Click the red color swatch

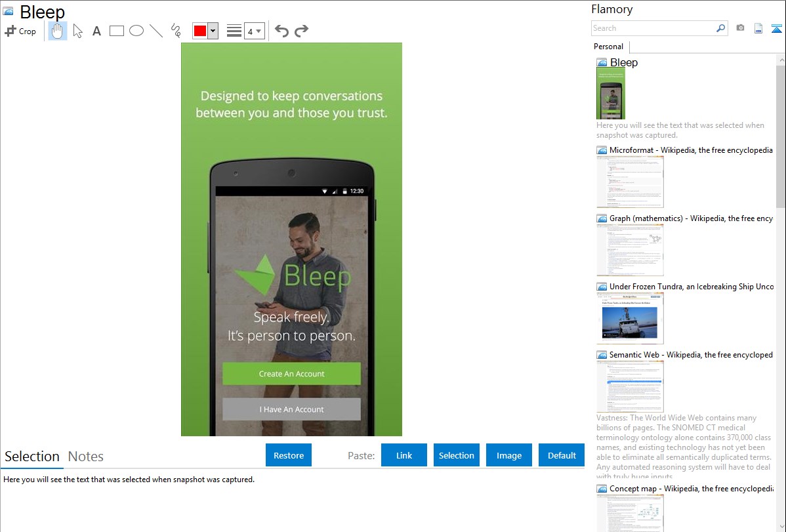[x=200, y=31]
